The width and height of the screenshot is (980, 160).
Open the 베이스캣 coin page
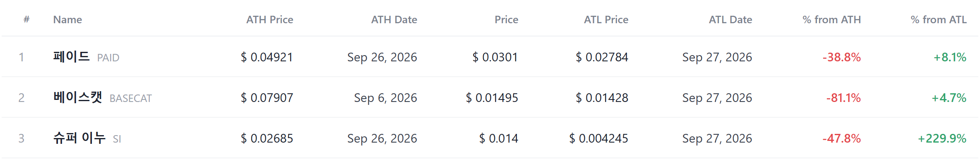(x=77, y=97)
